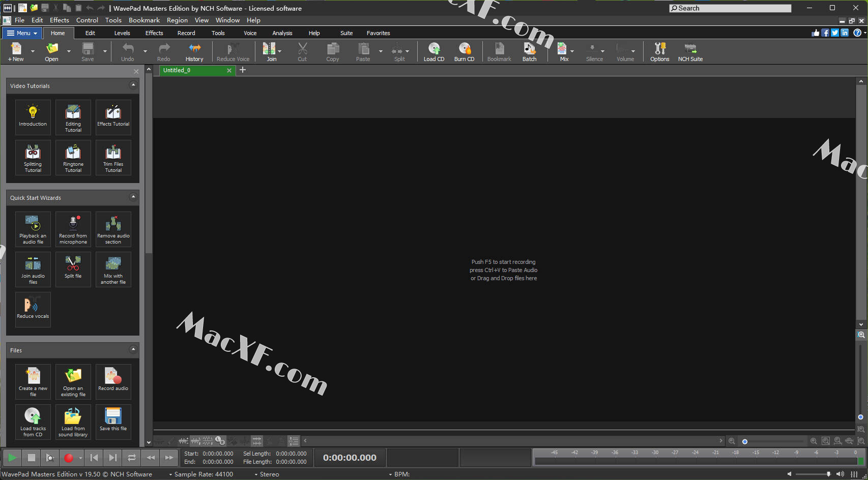Click Save this file icon

113,422
